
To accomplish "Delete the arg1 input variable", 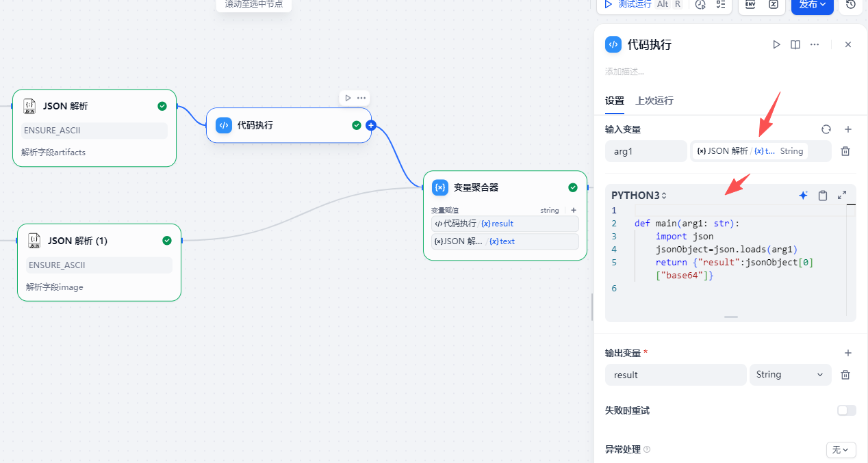I will point(845,151).
